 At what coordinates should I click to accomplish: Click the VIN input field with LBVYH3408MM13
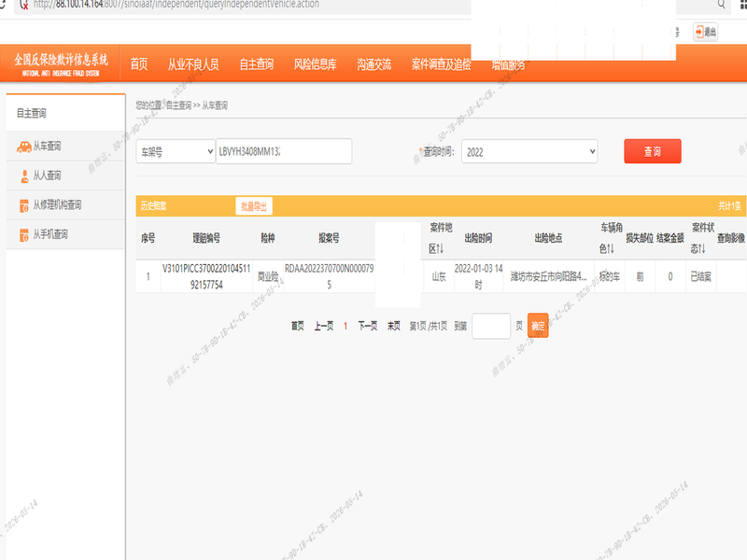(284, 151)
